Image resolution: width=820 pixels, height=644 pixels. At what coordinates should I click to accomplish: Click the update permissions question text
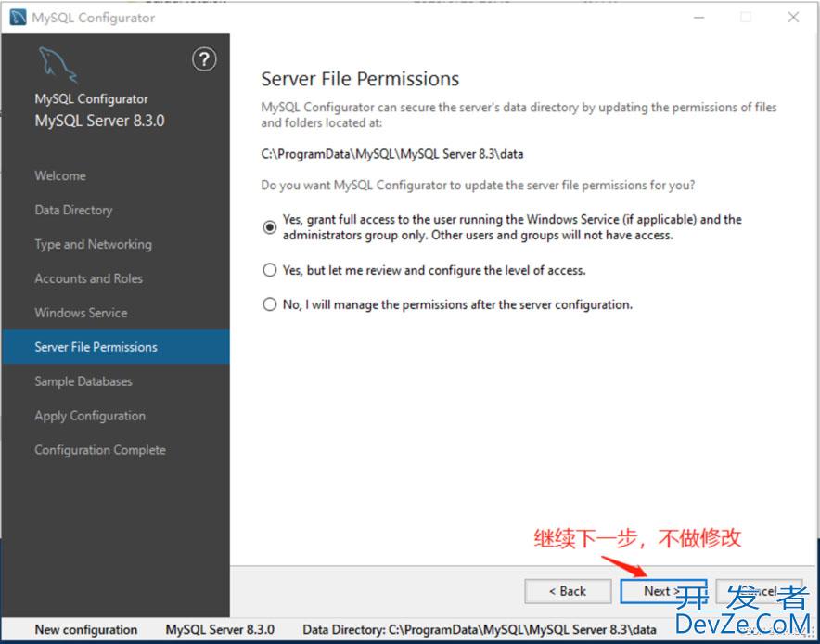tap(478, 186)
